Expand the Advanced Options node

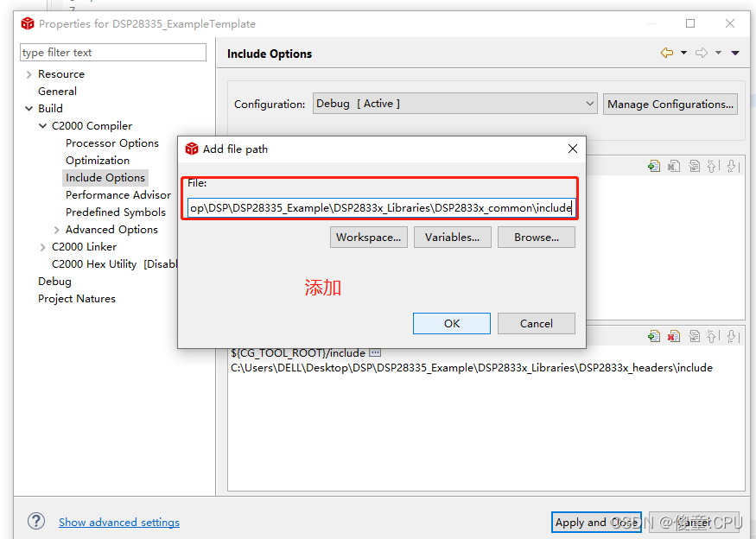(57, 230)
